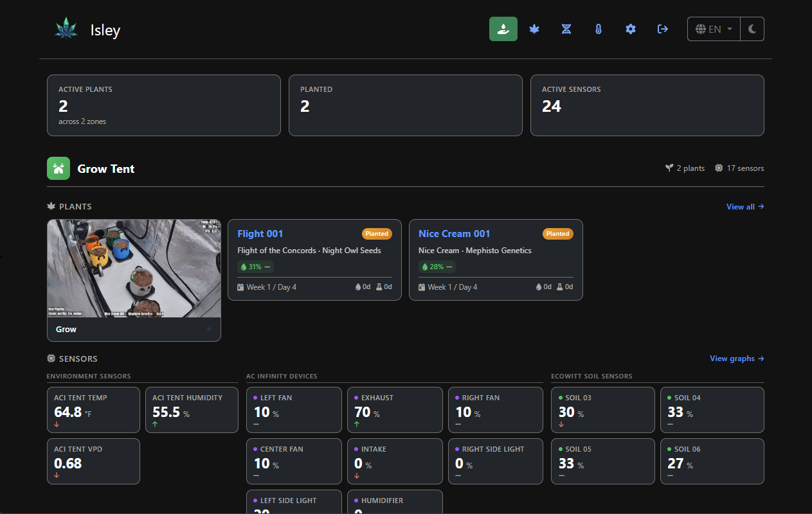The width and height of the screenshot is (812, 514).
Task: Click the Isley leaf logo
Action: 66,28
